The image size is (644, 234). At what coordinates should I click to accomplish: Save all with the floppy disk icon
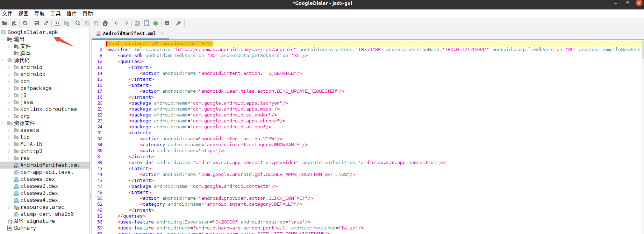pyautogui.click(x=36, y=23)
